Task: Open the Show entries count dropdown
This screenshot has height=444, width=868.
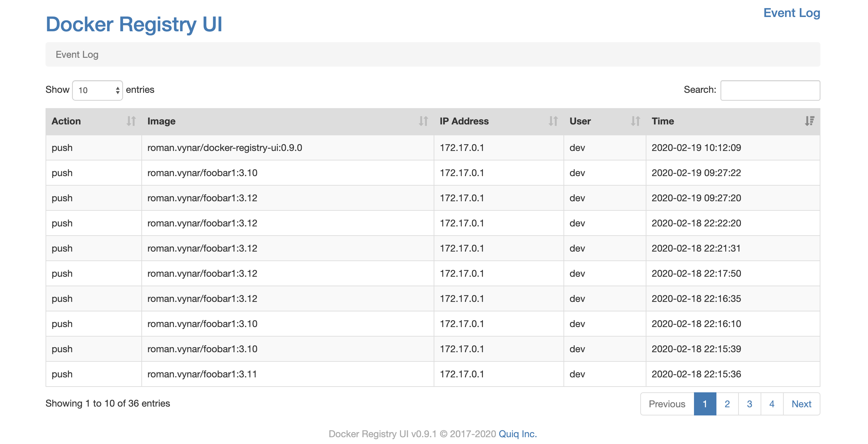Action: [x=98, y=90]
